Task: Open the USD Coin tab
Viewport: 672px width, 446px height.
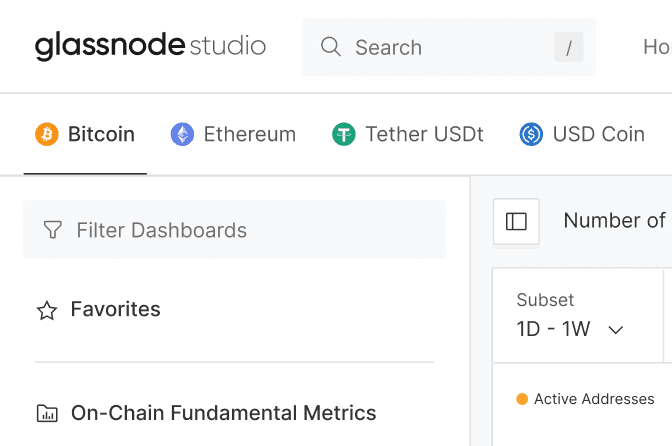Action: (x=598, y=134)
